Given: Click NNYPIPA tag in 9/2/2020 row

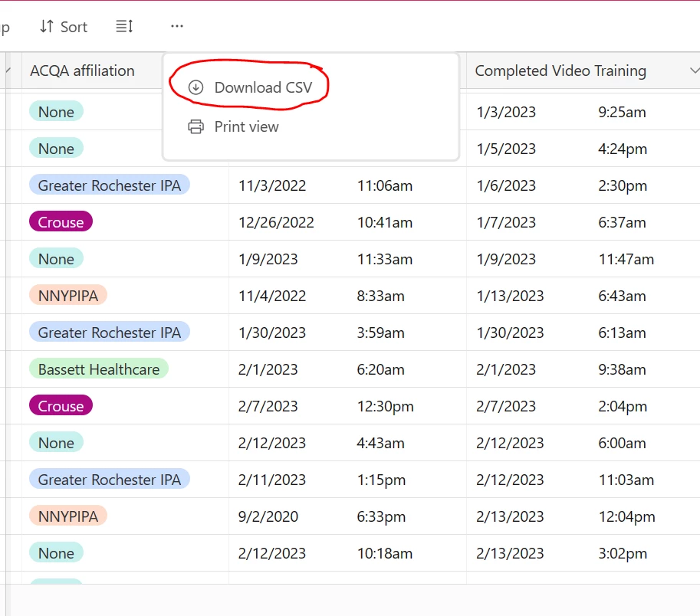Looking at the screenshot, I should tap(68, 516).
